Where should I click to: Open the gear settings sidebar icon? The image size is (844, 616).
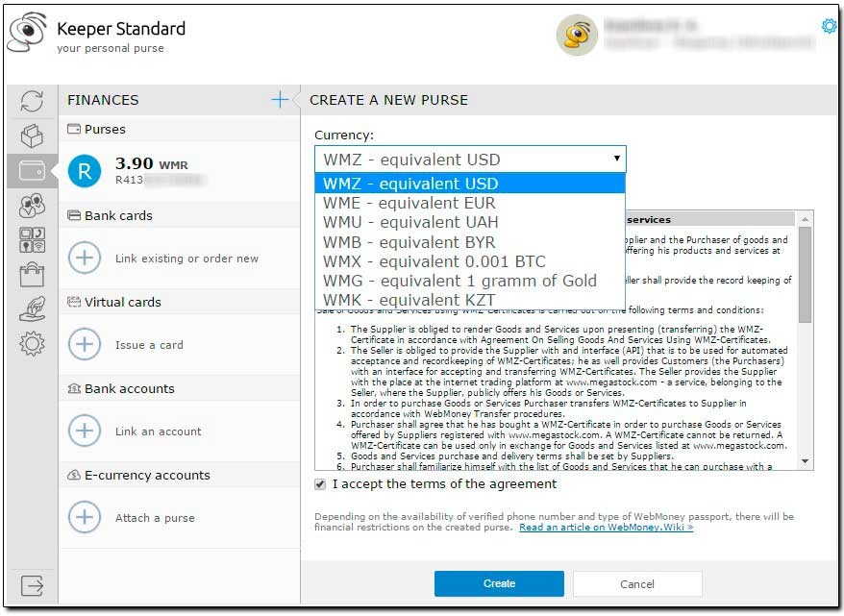coord(32,344)
